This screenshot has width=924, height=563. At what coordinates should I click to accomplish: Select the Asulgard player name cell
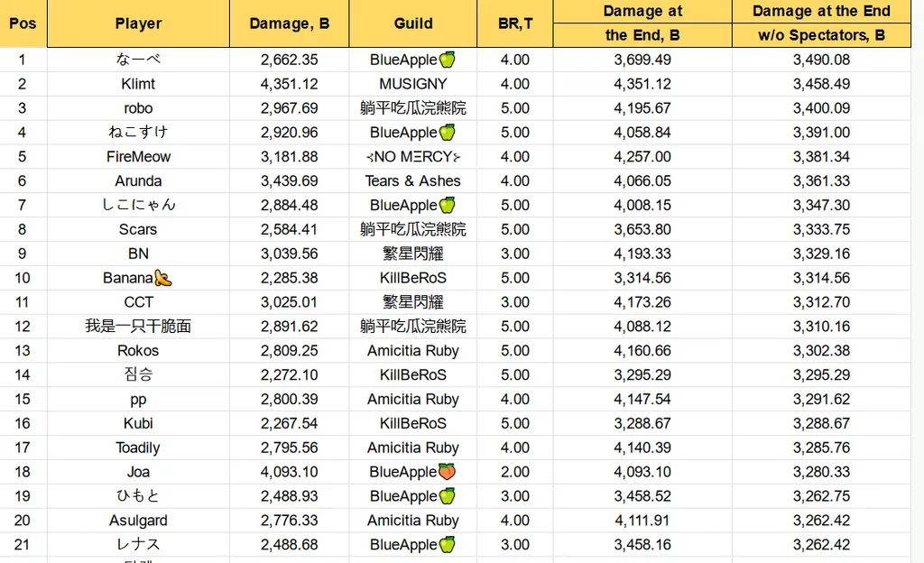pyautogui.click(x=138, y=521)
